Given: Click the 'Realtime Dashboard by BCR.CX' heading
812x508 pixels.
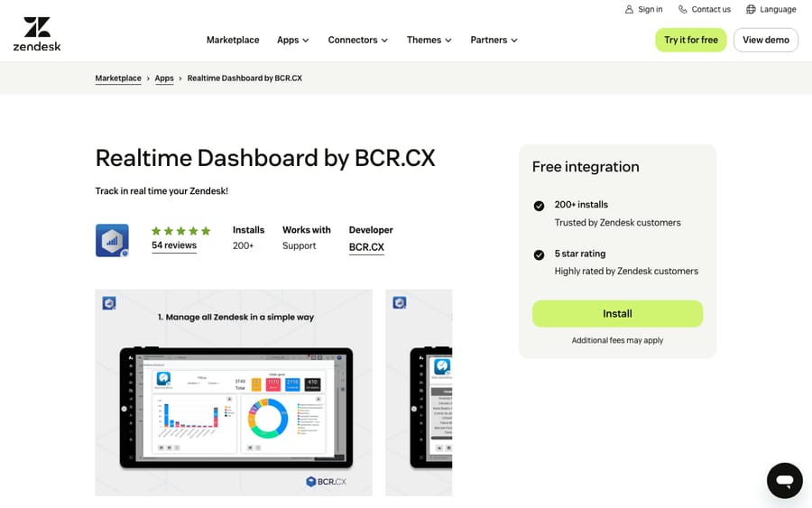Looking at the screenshot, I should coord(265,158).
